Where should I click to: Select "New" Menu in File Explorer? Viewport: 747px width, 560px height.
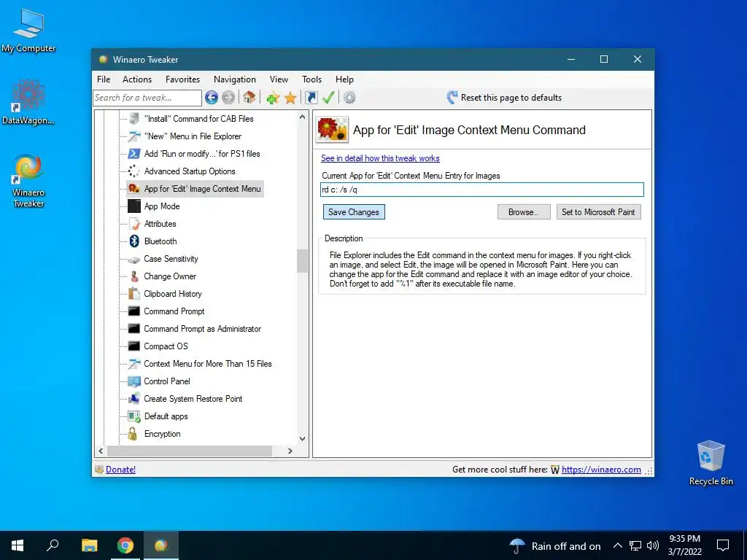tap(193, 136)
